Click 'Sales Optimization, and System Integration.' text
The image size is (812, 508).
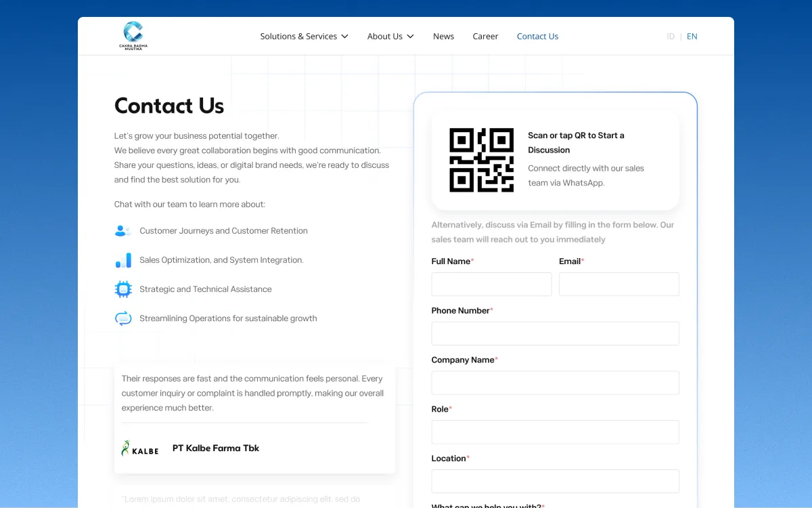click(x=221, y=260)
